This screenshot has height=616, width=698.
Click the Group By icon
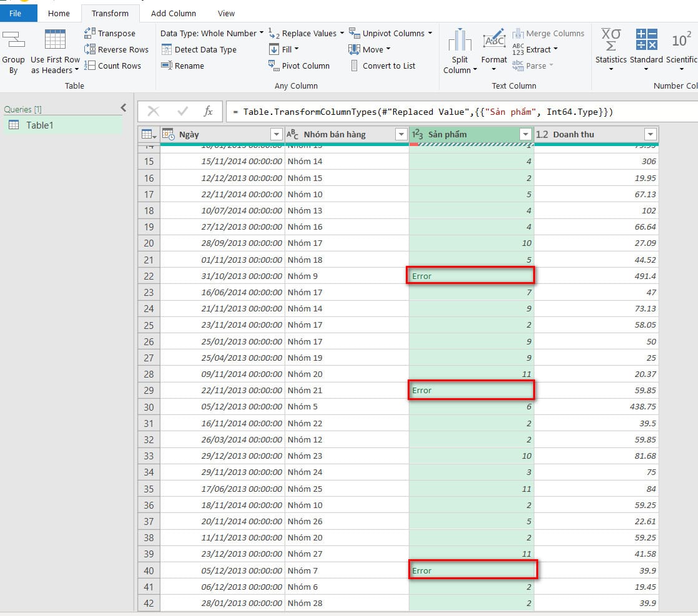(13, 40)
